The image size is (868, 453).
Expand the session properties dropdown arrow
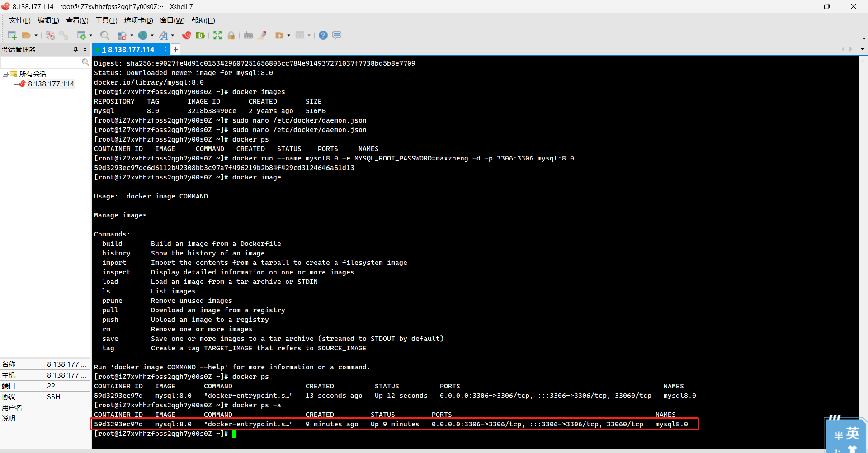pos(91,35)
